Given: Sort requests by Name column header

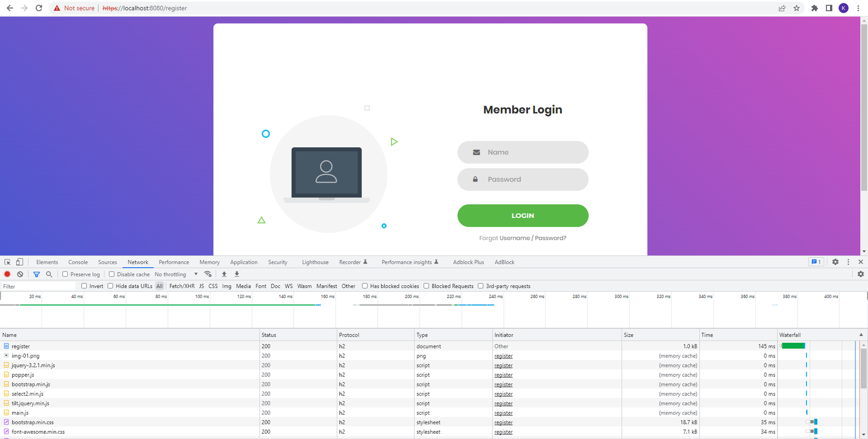Looking at the screenshot, I should pos(130,335).
